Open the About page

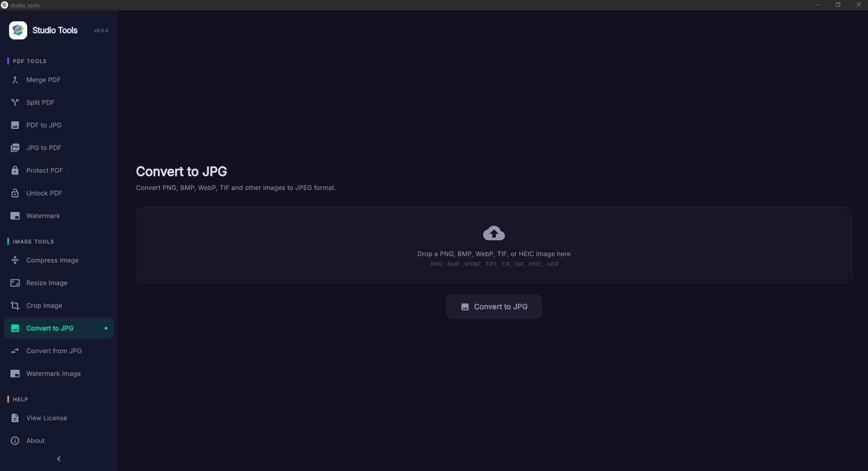[x=35, y=441]
